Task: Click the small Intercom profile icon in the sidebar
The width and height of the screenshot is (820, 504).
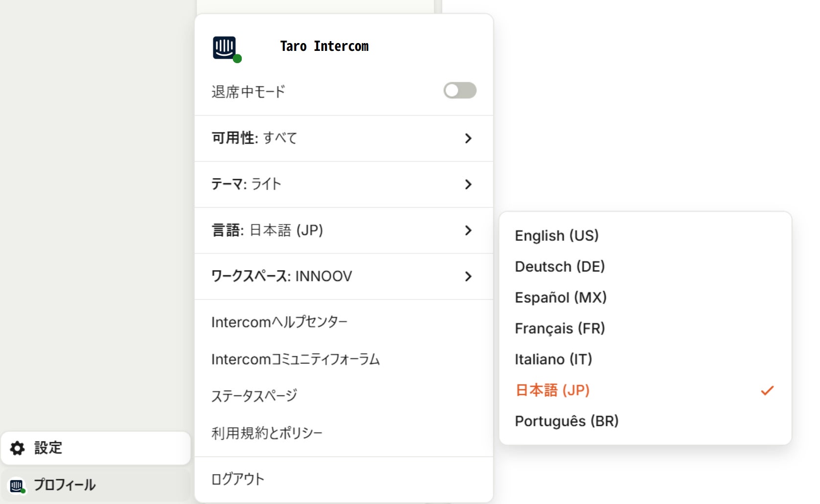Action: click(x=17, y=485)
